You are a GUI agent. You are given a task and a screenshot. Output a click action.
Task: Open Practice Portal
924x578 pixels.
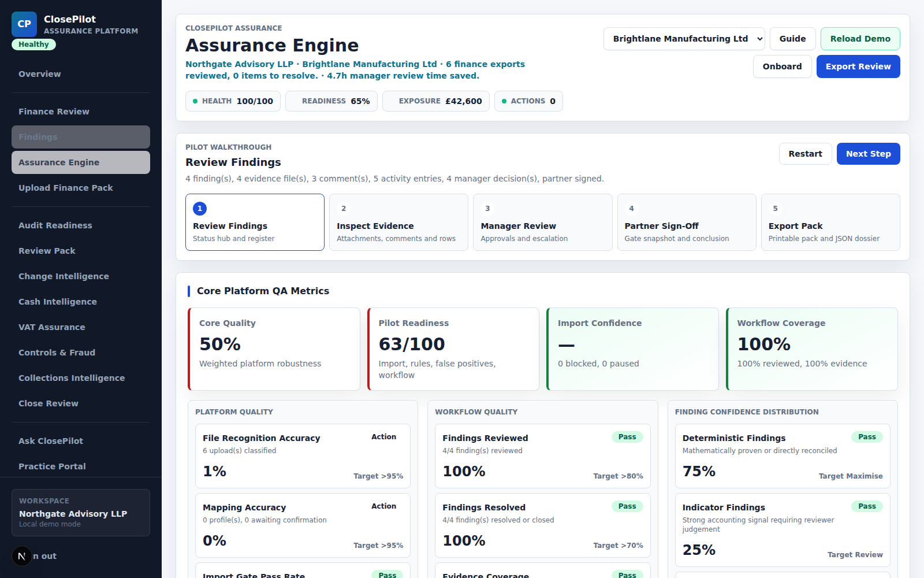[81, 466]
